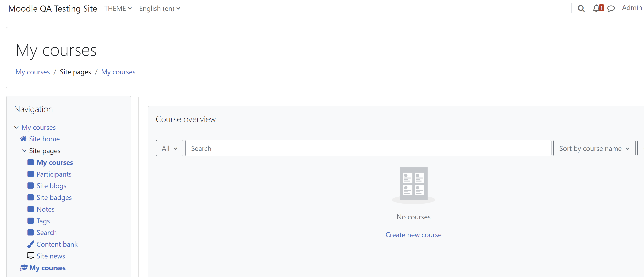
Task: Open Content bank in navigation
Action: tap(57, 244)
